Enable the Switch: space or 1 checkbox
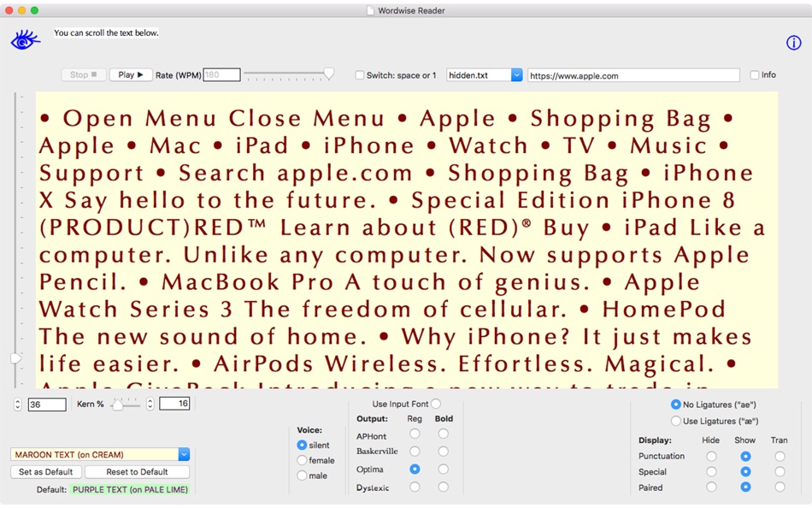 coord(359,75)
